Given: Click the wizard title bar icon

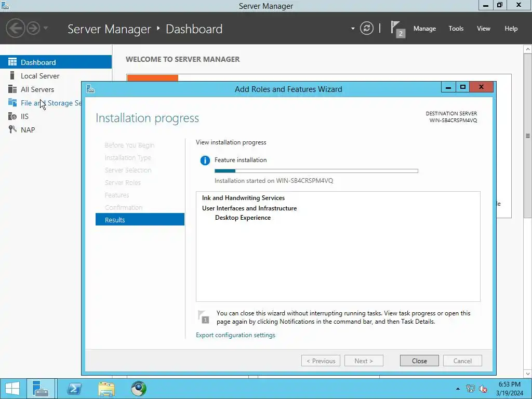Looking at the screenshot, I should coord(90,89).
